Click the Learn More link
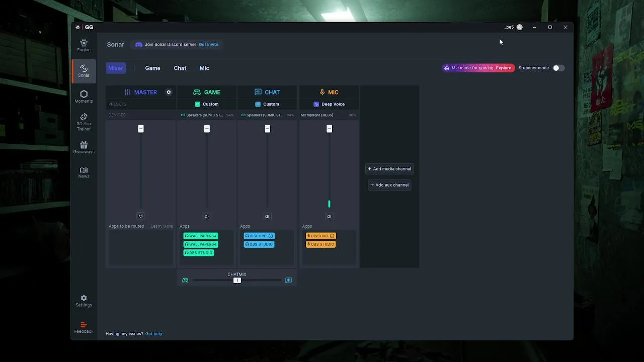This screenshot has height=362, width=644. (x=162, y=226)
